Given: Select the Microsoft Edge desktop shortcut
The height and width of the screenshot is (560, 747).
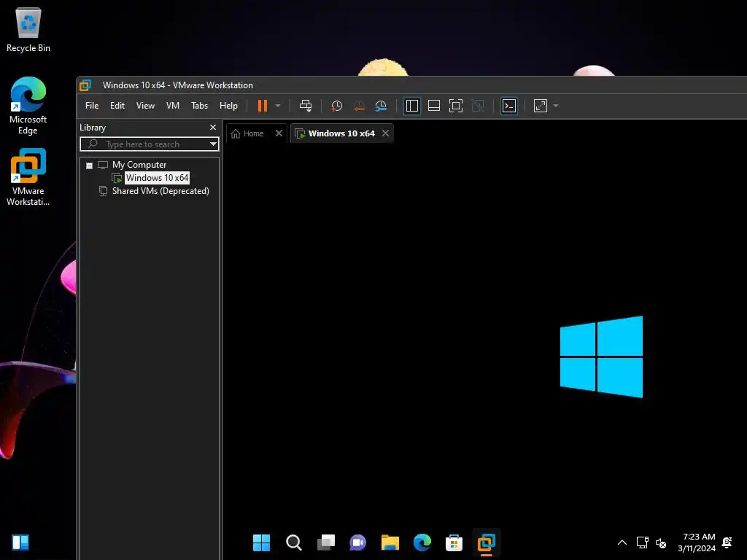Looking at the screenshot, I should tap(28, 106).
